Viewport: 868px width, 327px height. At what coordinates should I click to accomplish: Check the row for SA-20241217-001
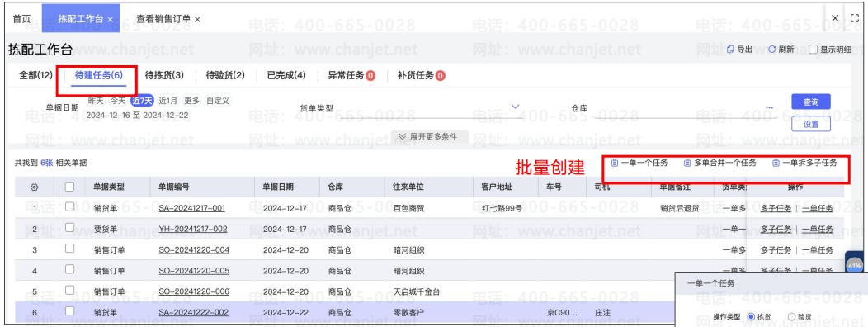coord(70,206)
